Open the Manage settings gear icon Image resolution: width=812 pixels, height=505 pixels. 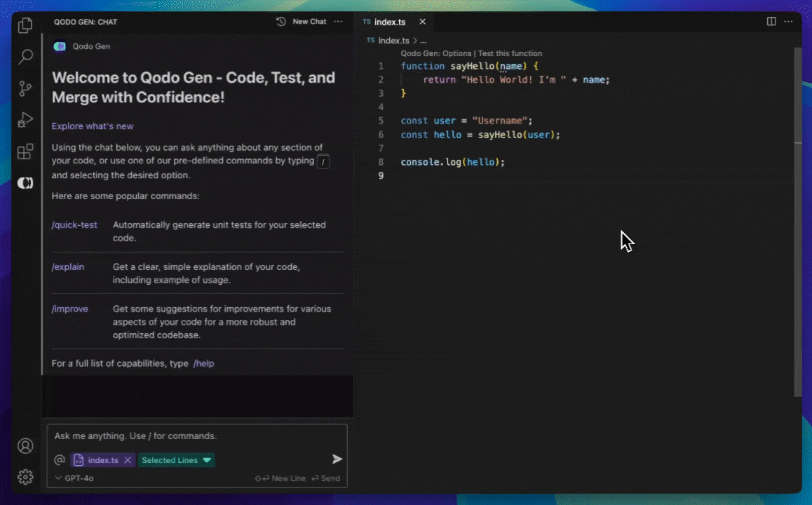coord(25,477)
